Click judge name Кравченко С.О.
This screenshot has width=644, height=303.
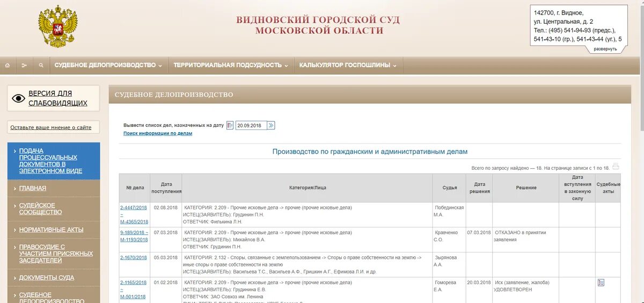(447, 236)
